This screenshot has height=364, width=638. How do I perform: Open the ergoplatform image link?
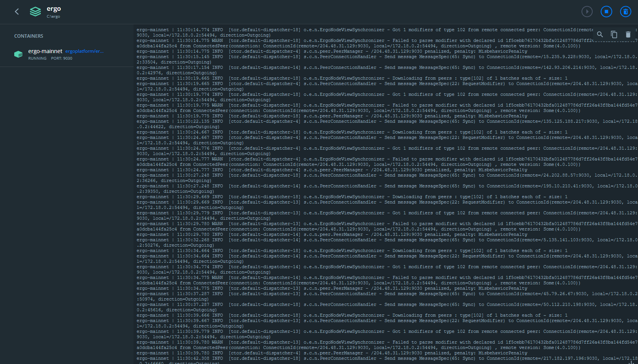84,51
